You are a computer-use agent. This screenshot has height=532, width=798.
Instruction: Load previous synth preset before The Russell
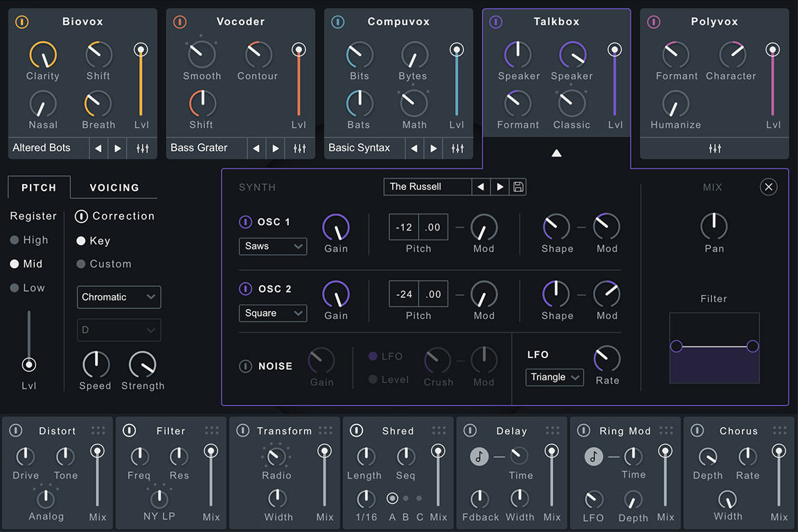pyautogui.click(x=481, y=187)
